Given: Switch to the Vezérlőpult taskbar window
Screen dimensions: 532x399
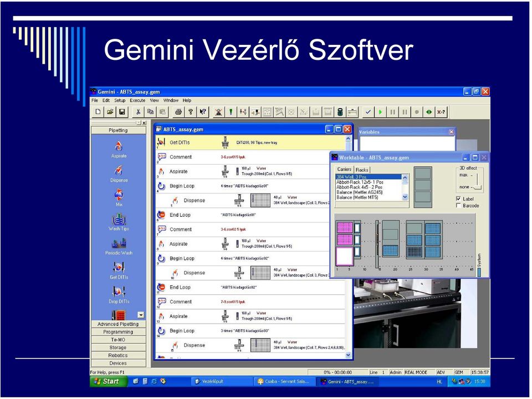Looking at the screenshot, I should pos(222,382).
